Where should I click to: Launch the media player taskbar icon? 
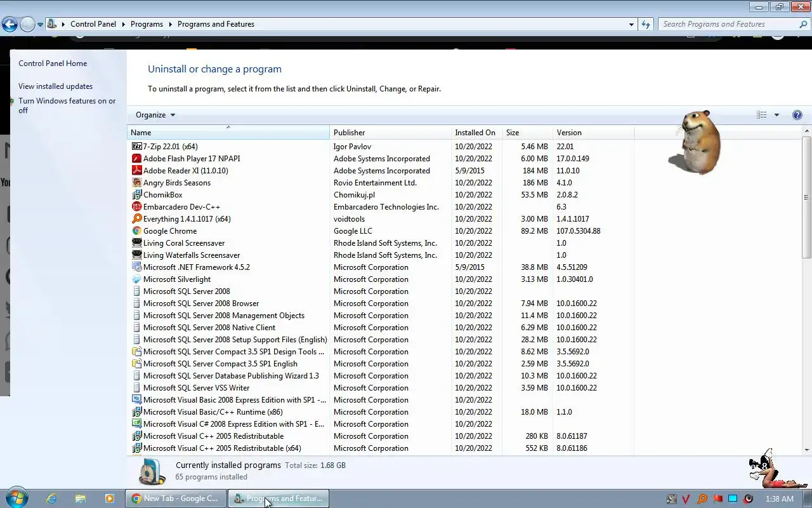pos(109,498)
